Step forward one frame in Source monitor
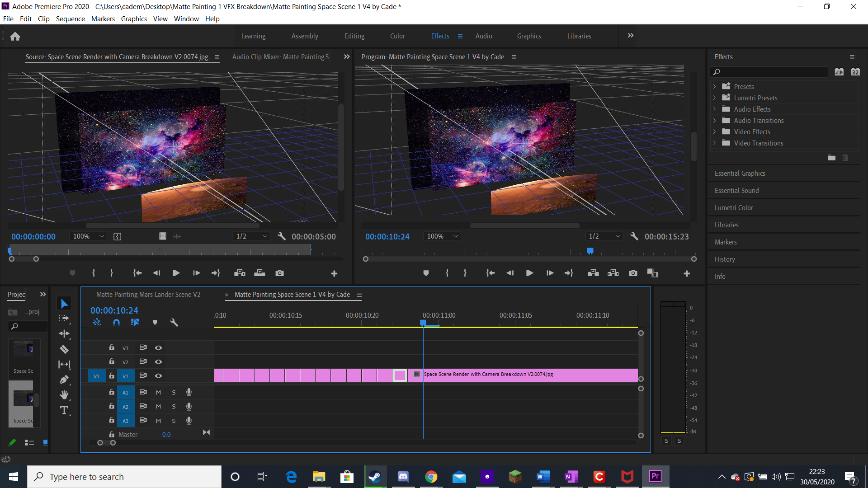The image size is (868, 488). tap(196, 273)
